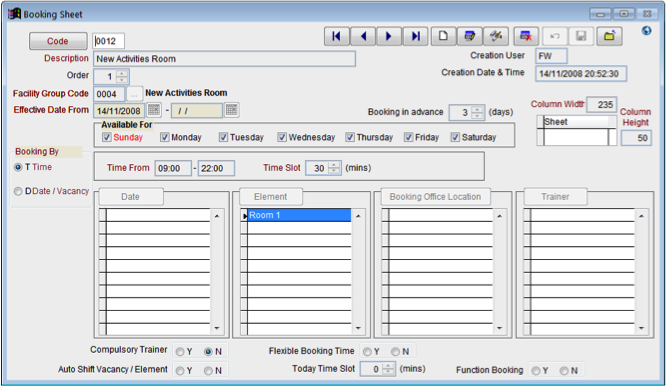Open calendar for Effective Date From

coord(154,110)
